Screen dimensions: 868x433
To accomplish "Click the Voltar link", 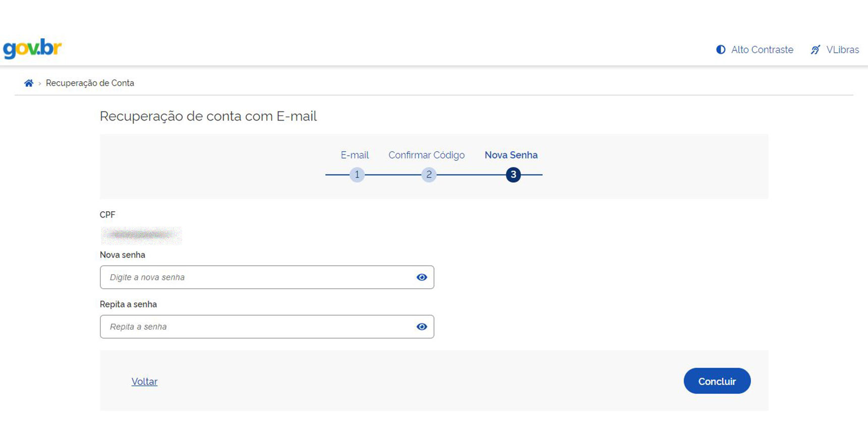I will [x=144, y=382].
